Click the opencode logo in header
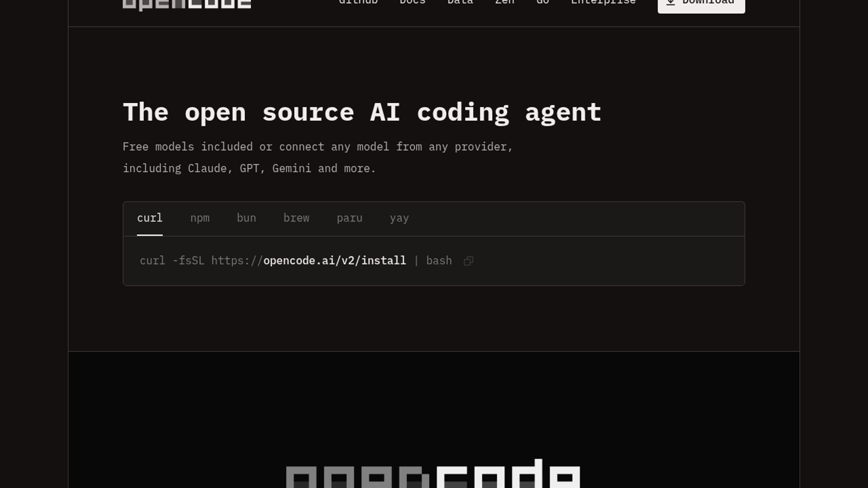This screenshot has width=868, height=488. click(187, 5)
